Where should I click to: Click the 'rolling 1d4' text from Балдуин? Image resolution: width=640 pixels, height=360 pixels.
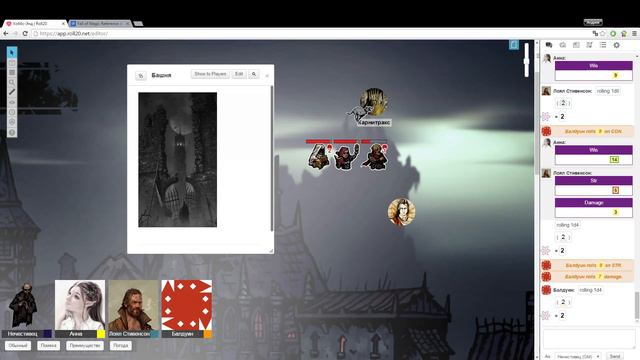pyautogui.click(x=590, y=290)
